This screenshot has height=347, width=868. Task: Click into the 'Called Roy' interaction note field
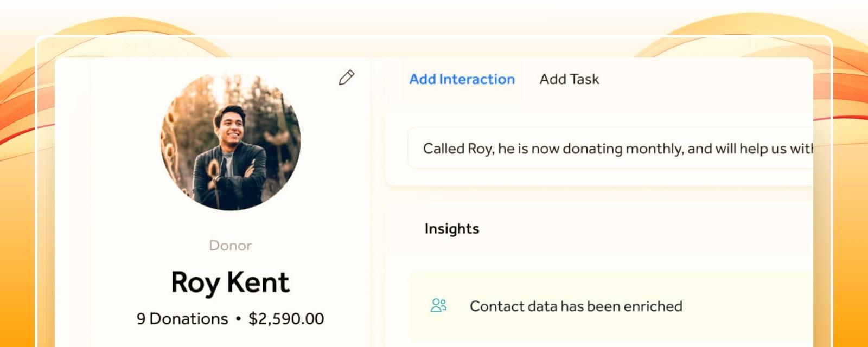610,149
